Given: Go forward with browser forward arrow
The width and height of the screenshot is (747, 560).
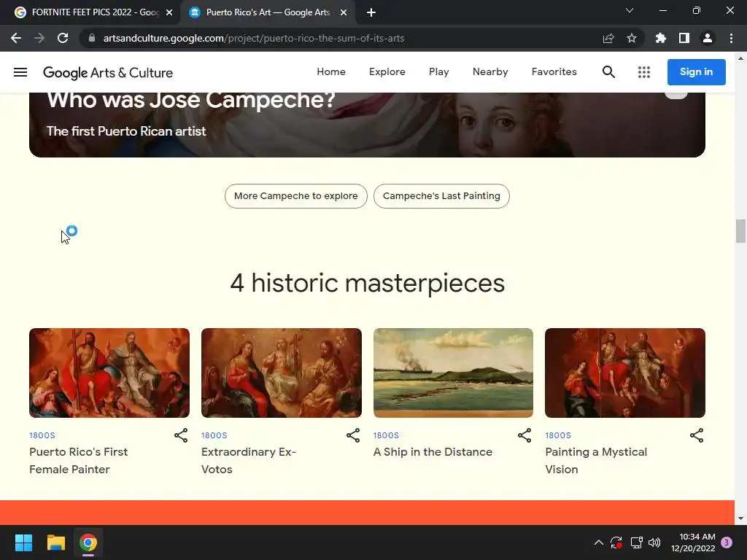Looking at the screenshot, I should tap(39, 38).
